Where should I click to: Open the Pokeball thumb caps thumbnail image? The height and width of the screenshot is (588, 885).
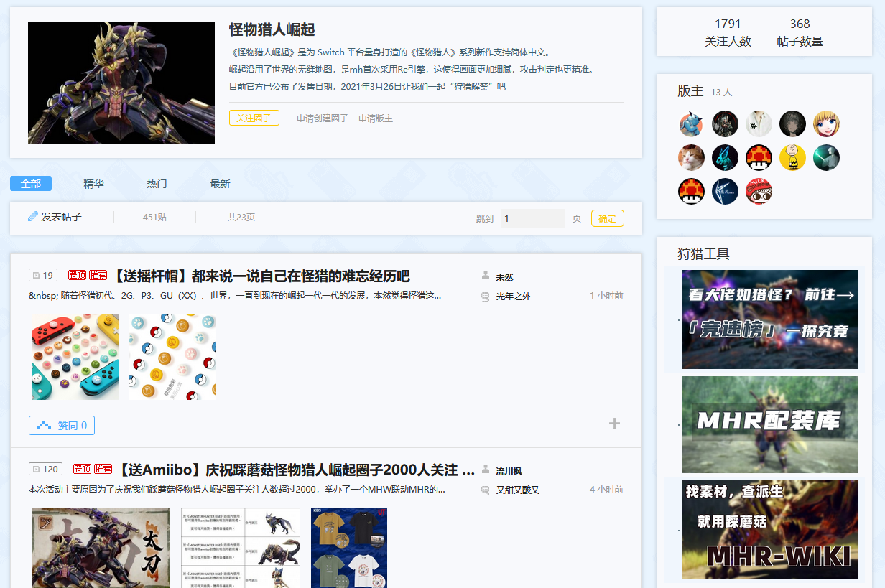click(172, 357)
